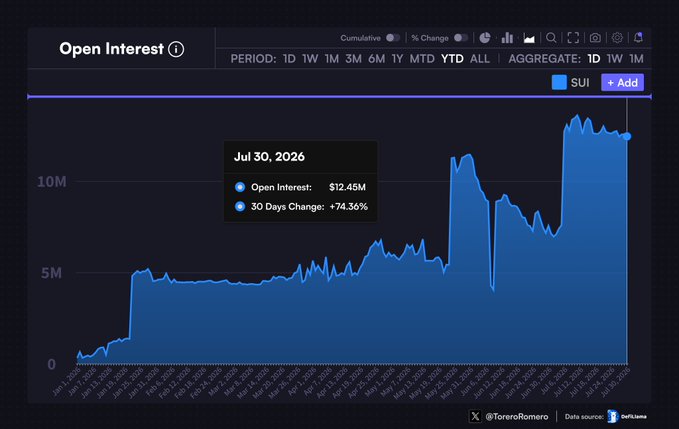Open the Open Interest info icon

[x=176, y=49]
